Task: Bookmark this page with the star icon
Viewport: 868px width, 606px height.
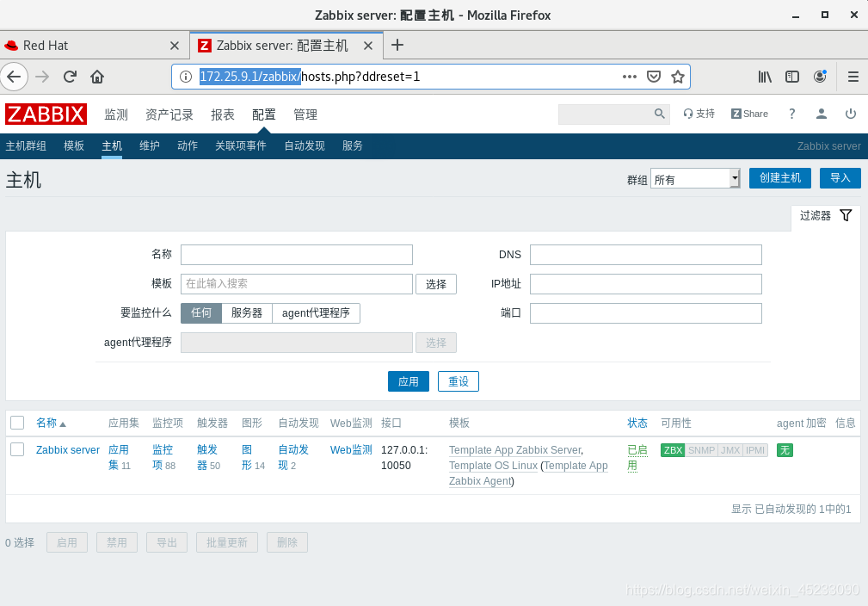Action: coord(678,77)
